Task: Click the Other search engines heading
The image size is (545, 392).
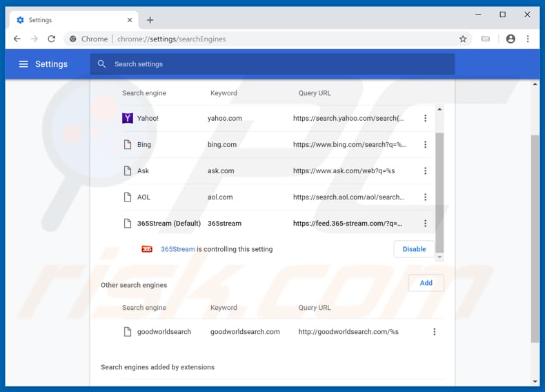Action: click(134, 285)
